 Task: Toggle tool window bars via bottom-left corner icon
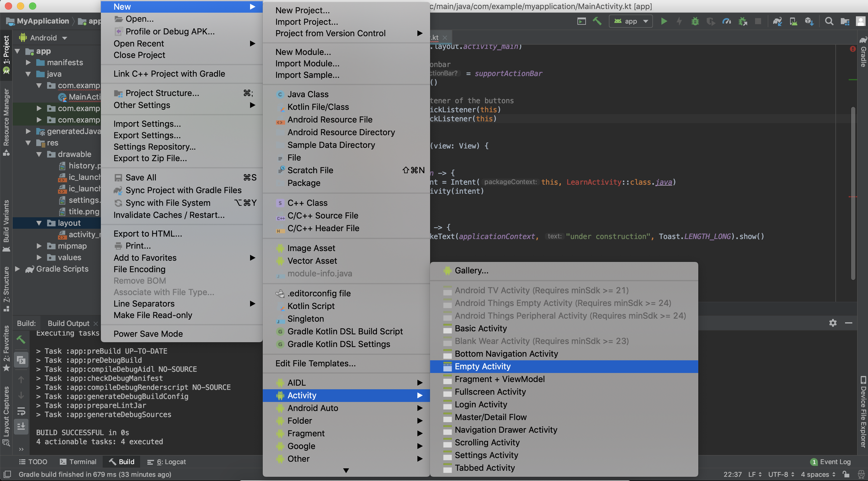(7, 474)
